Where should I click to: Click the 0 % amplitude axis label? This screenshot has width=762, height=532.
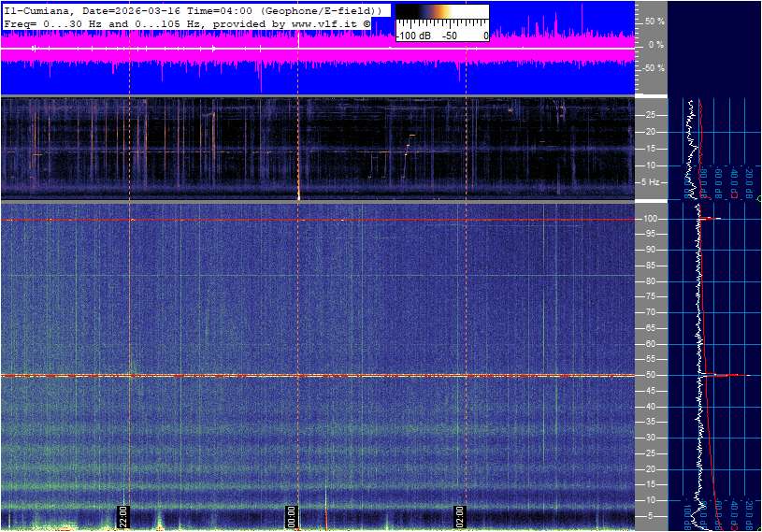656,44
